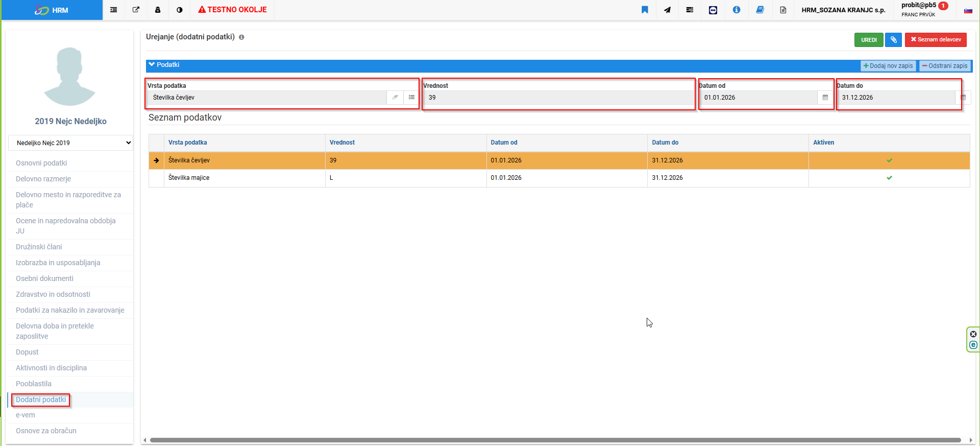980x446 pixels.
Task: Open the blue book manual icon
Action: [760, 10]
